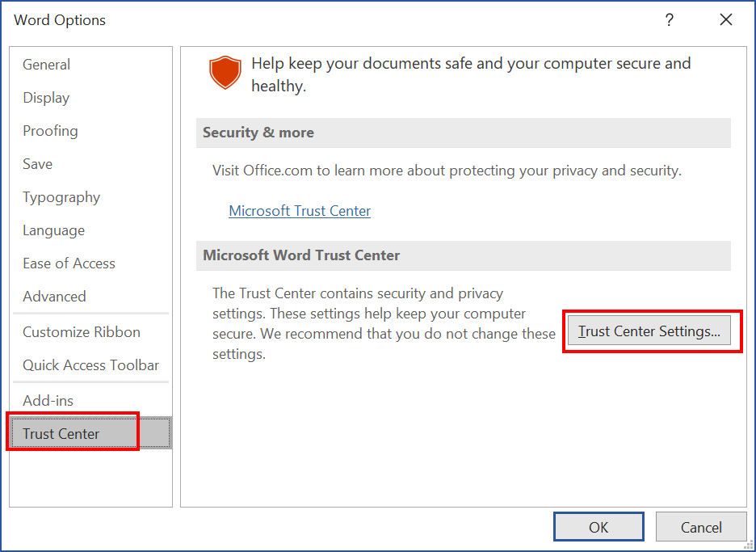
Task: Click the Word Options title text
Action: point(60,19)
